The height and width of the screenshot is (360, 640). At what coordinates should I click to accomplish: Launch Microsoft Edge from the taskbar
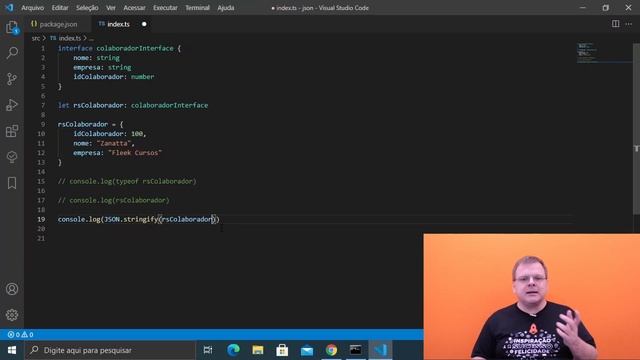(233, 350)
